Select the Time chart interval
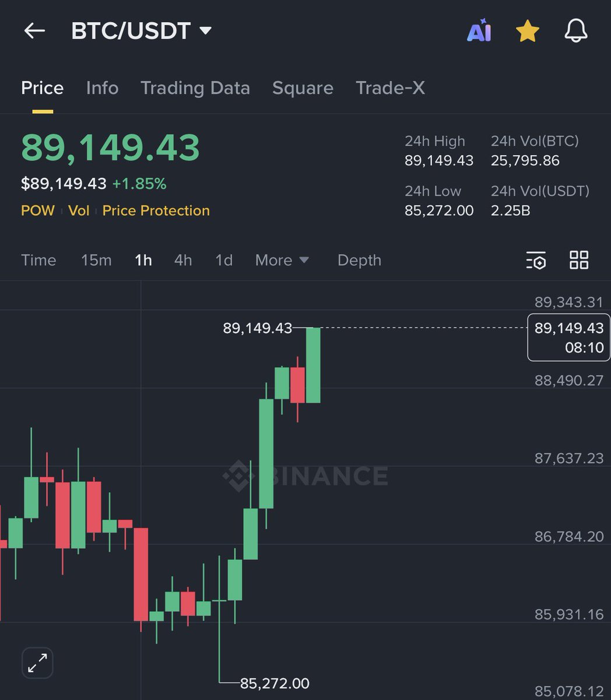611x700 pixels. tap(38, 260)
